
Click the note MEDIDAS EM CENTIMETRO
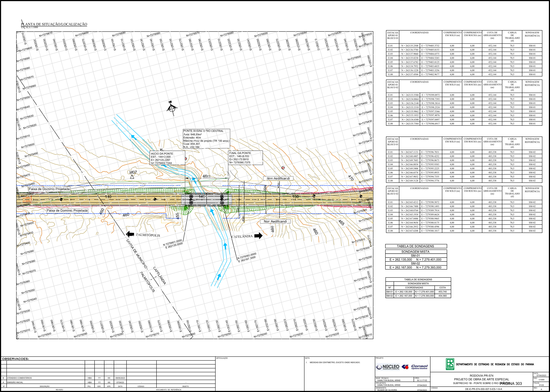point(335,363)
